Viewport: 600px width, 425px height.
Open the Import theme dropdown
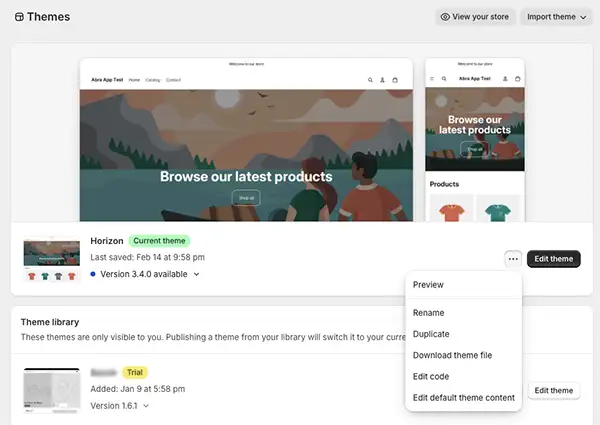pos(556,17)
